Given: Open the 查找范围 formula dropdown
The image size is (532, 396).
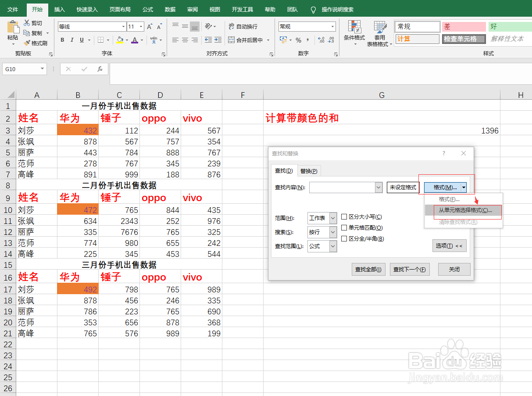Looking at the screenshot, I should 332,247.
